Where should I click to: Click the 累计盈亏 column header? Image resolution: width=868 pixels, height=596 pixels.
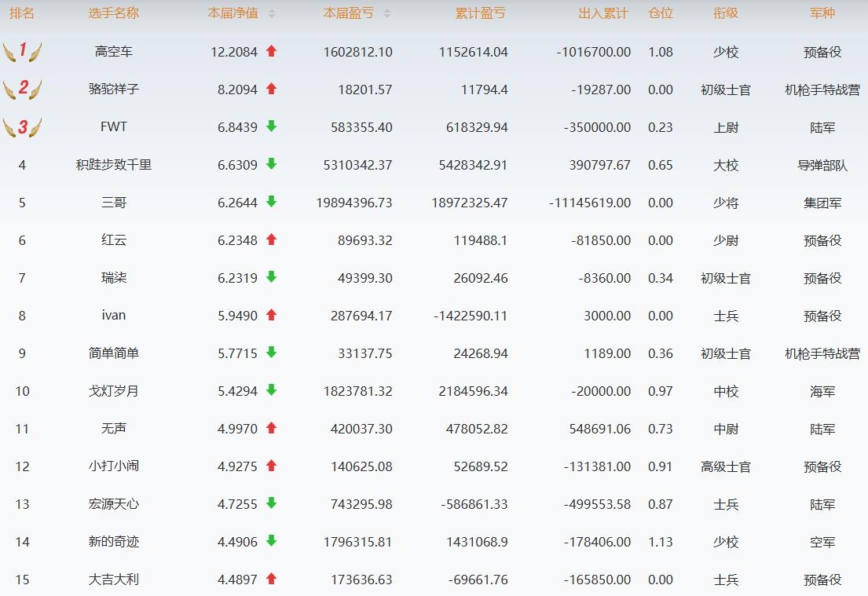(480, 13)
